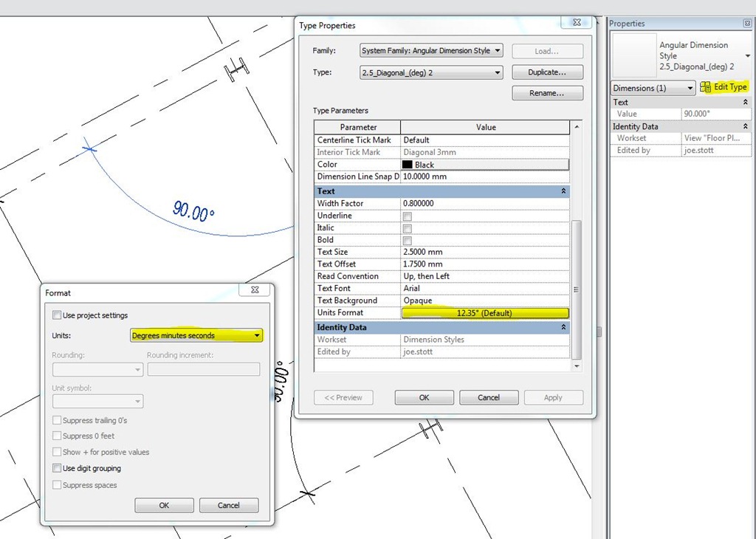Check the Italic option
The image size is (756, 539).
point(407,228)
